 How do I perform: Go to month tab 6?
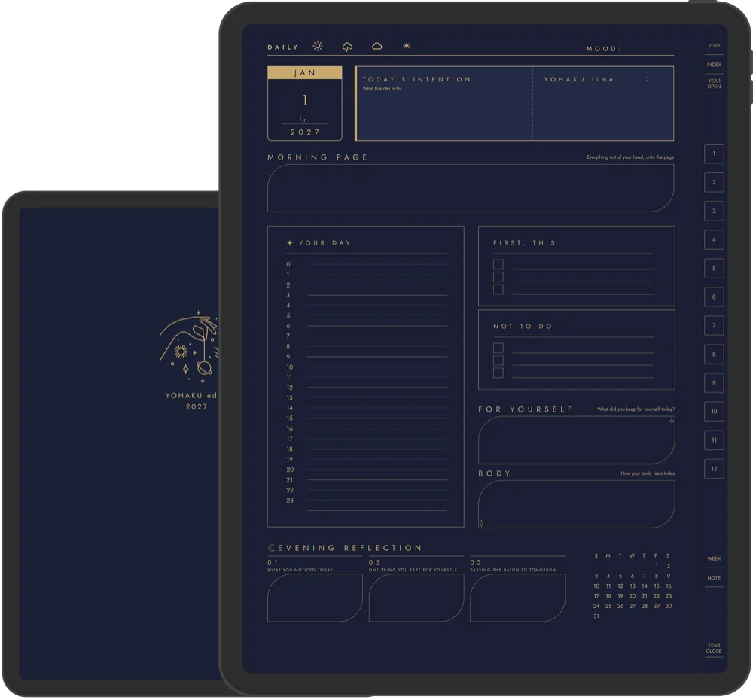tap(714, 297)
